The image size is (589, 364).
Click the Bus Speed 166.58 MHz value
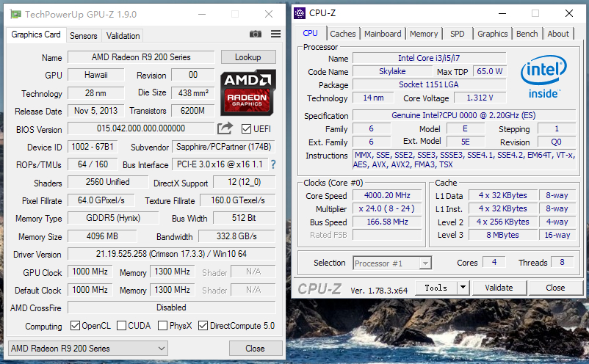click(387, 222)
